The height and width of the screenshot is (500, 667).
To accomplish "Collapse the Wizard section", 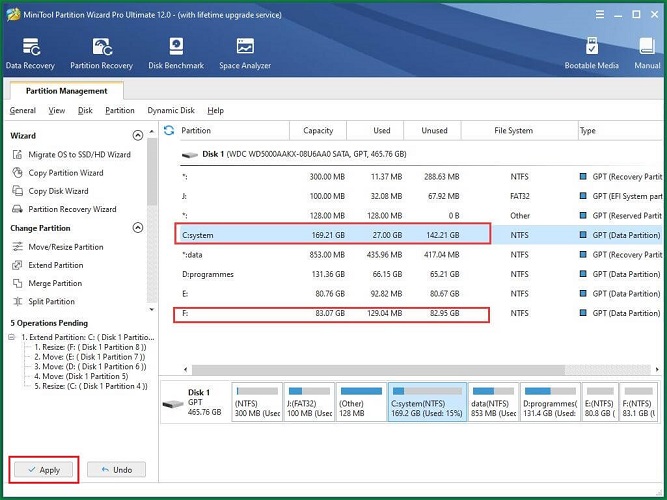I will (x=137, y=135).
